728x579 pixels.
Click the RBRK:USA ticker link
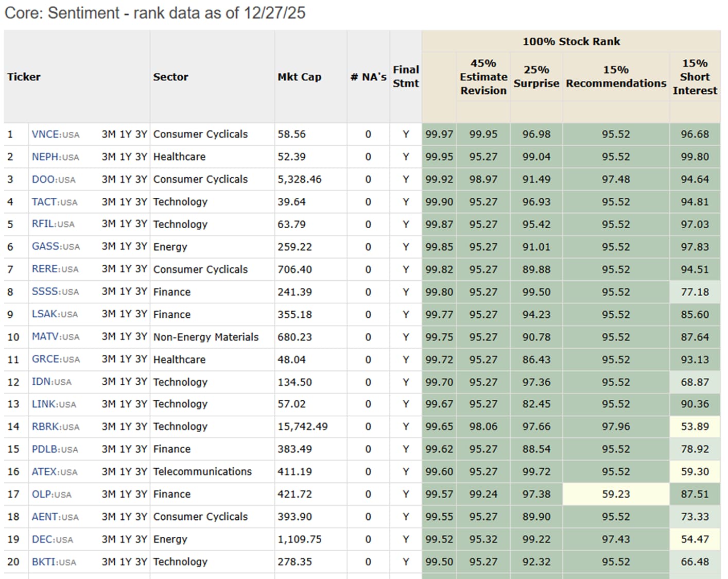(x=55, y=427)
